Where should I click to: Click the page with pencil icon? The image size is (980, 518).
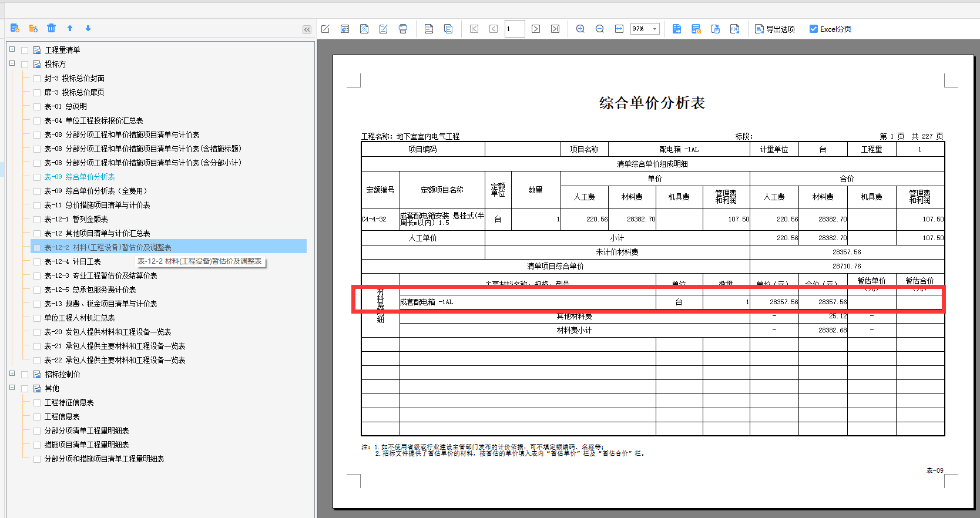tap(384, 29)
